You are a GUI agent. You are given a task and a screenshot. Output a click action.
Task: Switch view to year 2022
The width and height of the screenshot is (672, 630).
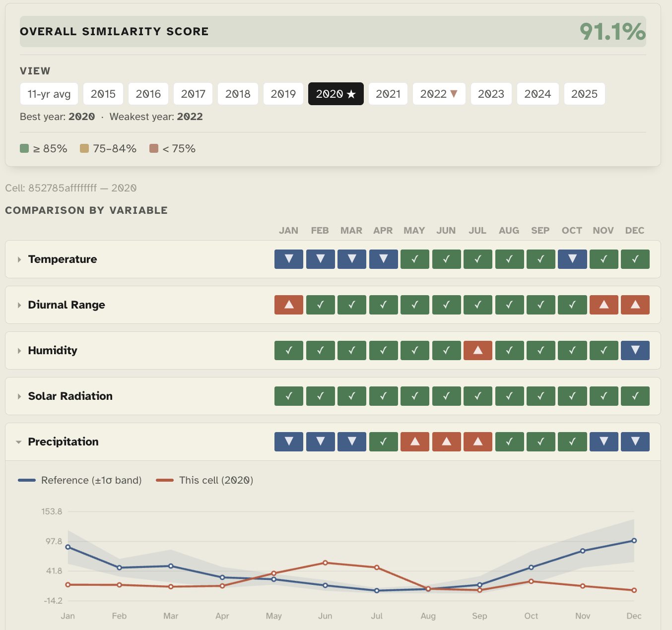pos(439,94)
